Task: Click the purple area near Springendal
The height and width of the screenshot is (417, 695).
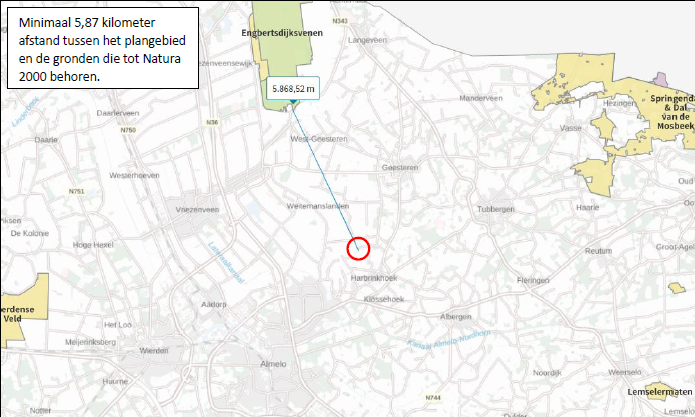Action: 661,80
